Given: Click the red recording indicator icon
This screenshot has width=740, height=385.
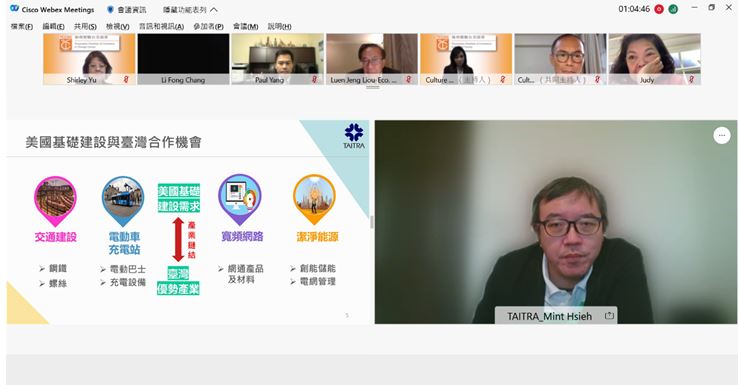Looking at the screenshot, I should [x=659, y=9].
